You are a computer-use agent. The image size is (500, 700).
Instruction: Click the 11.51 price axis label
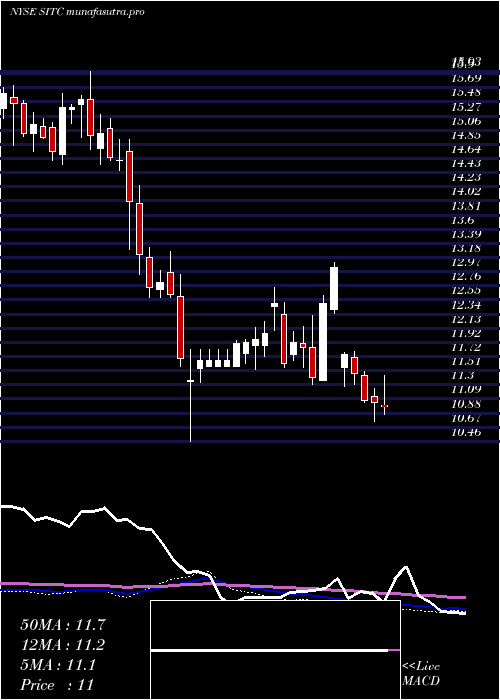tap(466, 361)
